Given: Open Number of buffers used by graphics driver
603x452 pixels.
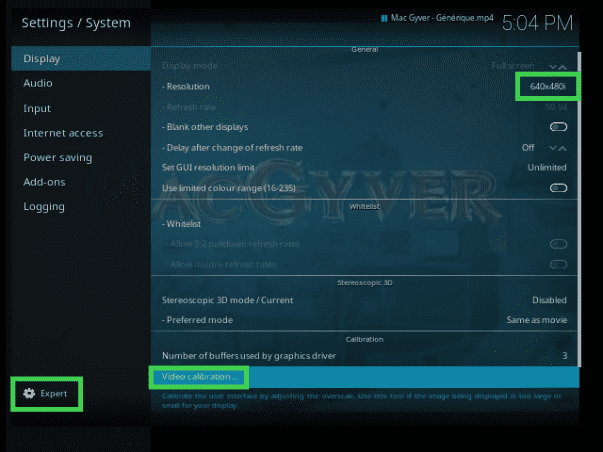Looking at the screenshot, I should click(x=364, y=356).
